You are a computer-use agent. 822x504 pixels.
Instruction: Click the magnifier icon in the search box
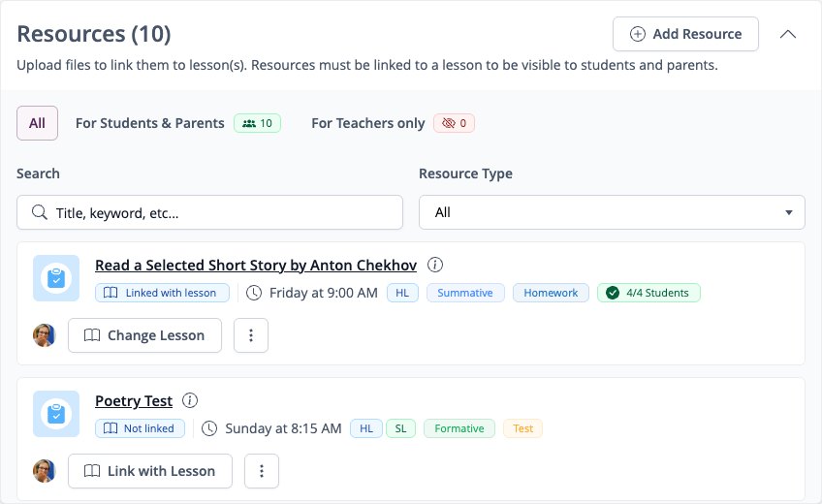40,212
